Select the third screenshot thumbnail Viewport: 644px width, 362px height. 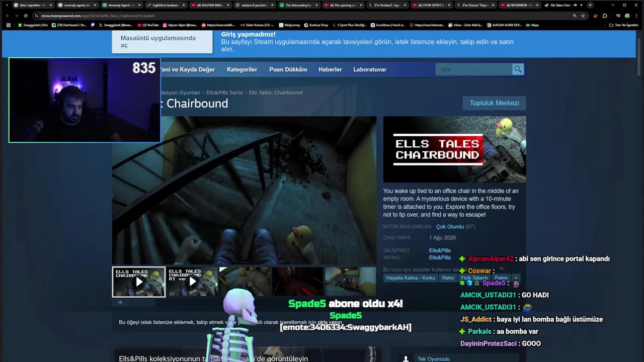(245, 282)
